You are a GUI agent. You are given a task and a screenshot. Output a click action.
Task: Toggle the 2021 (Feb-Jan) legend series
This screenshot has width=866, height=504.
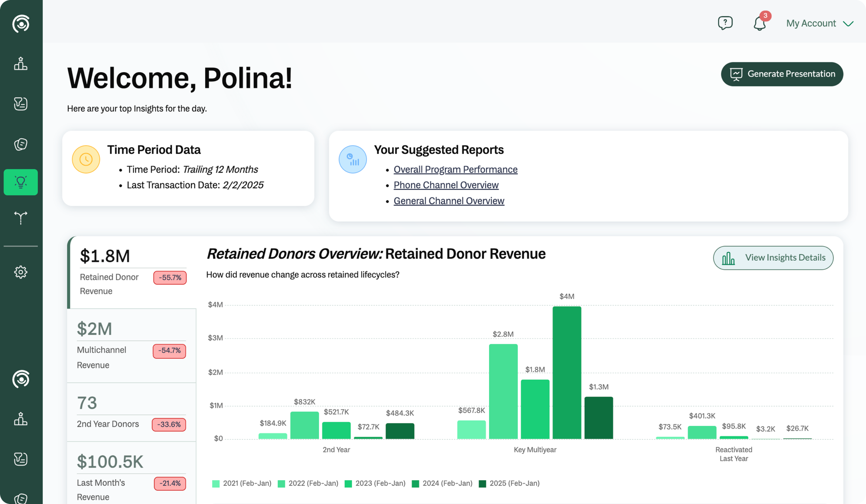tap(242, 484)
